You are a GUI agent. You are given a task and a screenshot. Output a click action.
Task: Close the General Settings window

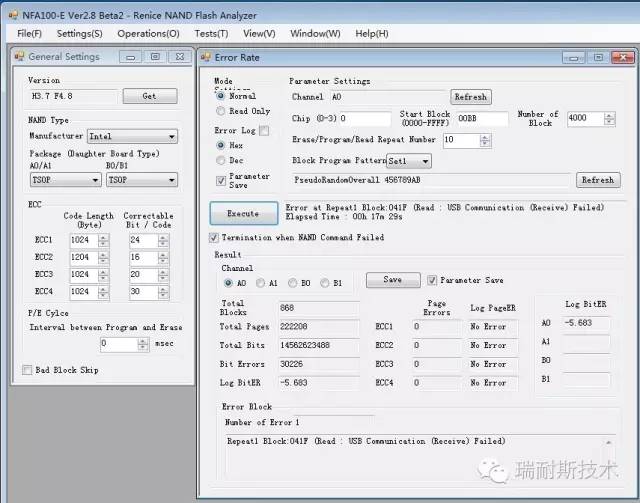click(x=180, y=57)
